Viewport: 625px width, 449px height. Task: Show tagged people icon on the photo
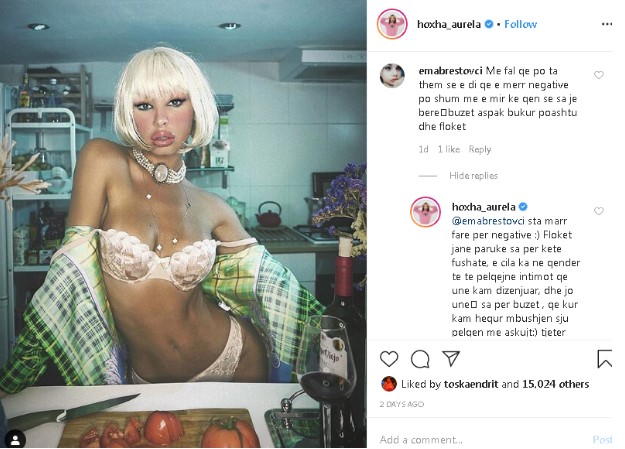pos(16,439)
